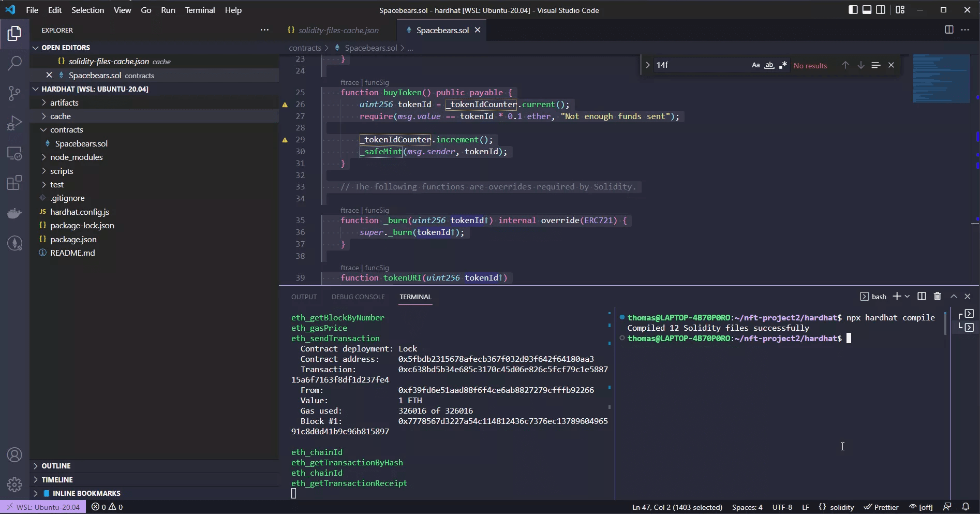Expand the scripts folder
This screenshot has height=514, width=980.
pyautogui.click(x=44, y=171)
